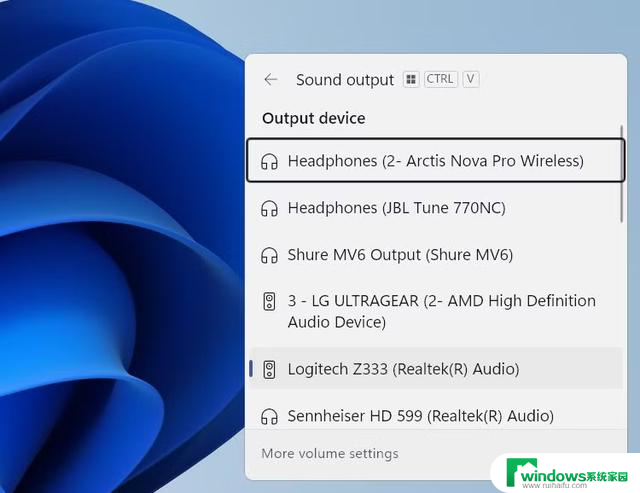Click the Output device heading
Image resolution: width=640 pixels, height=493 pixels.
pyautogui.click(x=313, y=118)
